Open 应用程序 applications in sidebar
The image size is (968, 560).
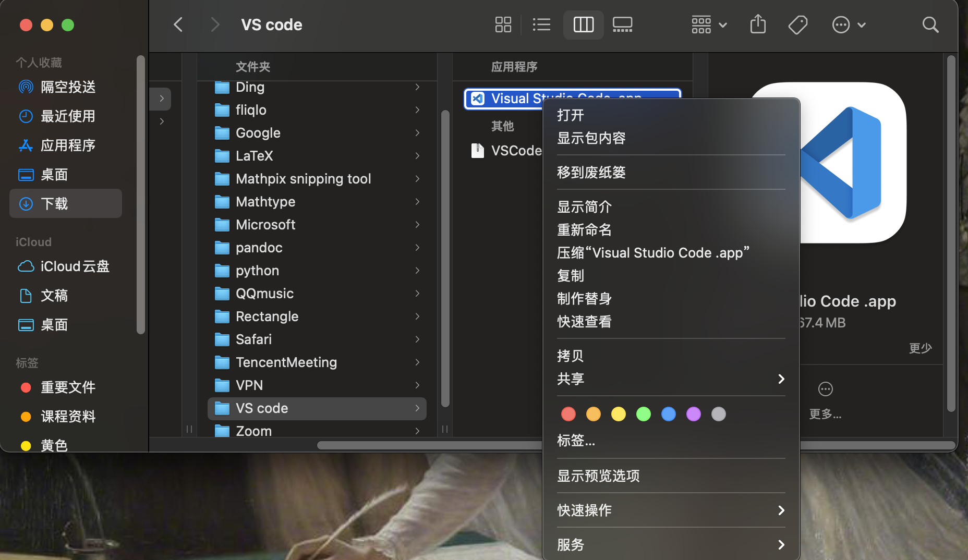66,145
